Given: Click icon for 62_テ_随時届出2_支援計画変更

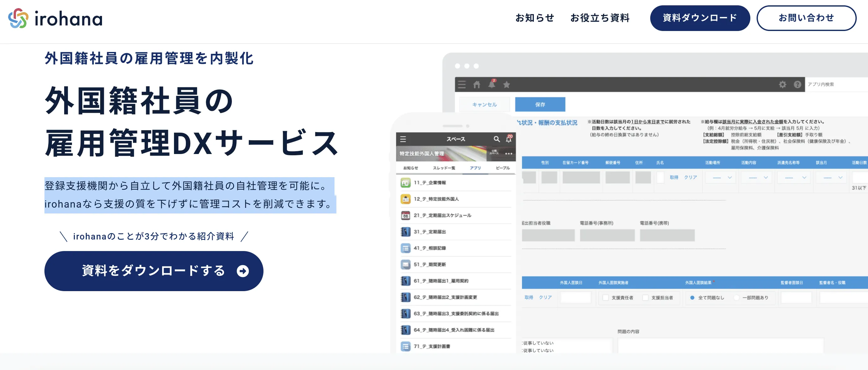Looking at the screenshot, I should pos(405,297).
